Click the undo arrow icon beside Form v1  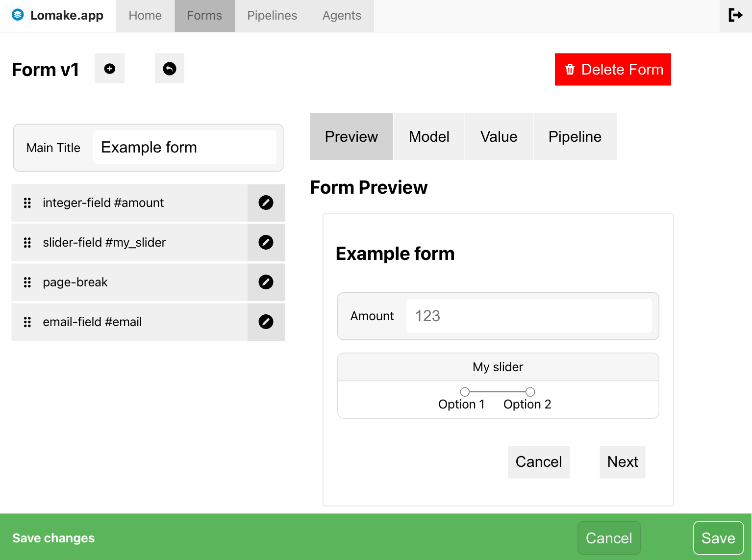point(170,69)
